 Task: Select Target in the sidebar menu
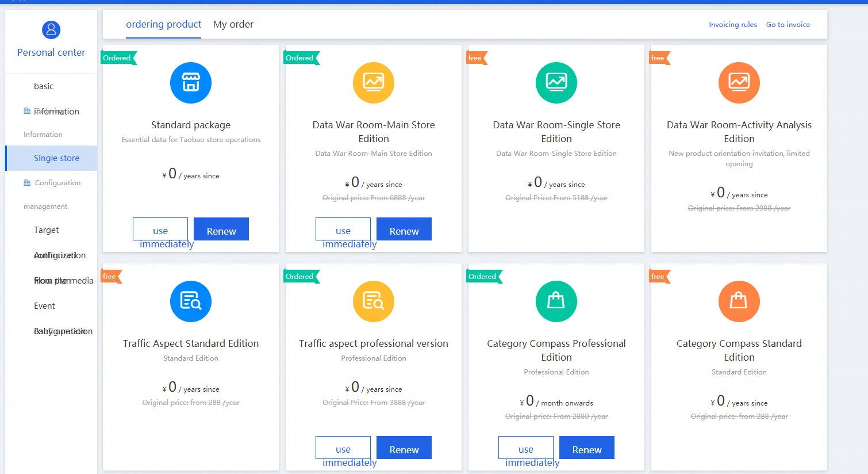[x=46, y=230]
